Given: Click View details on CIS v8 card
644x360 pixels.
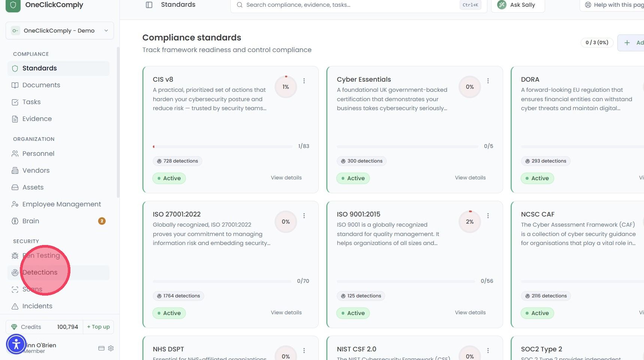Looking at the screenshot, I should coord(286,178).
